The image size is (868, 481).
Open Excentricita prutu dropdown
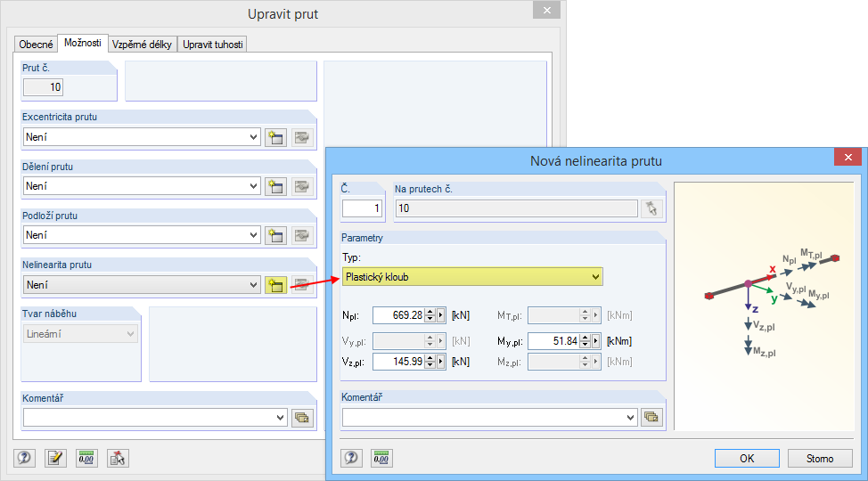coord(253,137)
